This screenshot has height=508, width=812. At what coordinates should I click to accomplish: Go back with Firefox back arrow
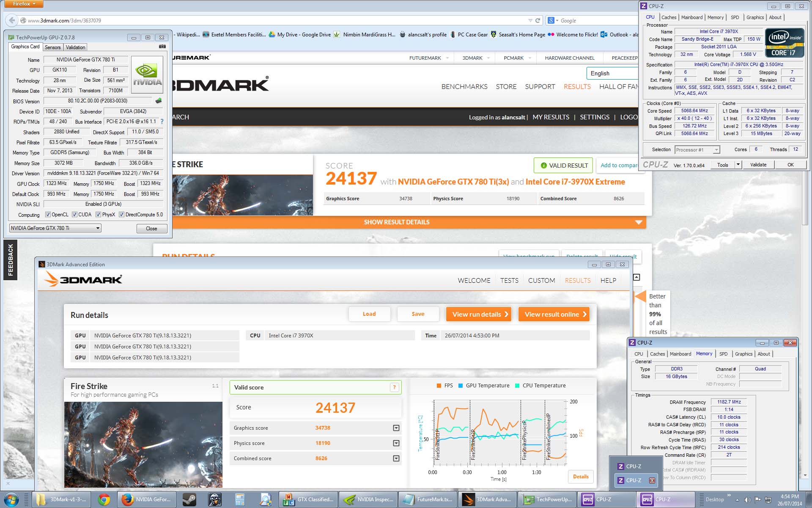point(12,20)
